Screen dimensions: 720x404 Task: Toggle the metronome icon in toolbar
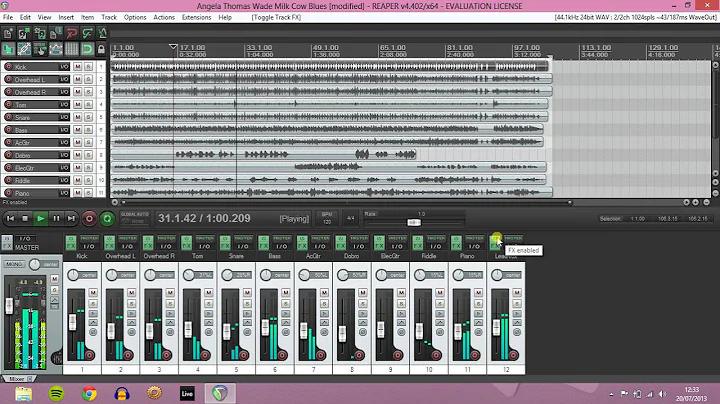tap(102, 33)
